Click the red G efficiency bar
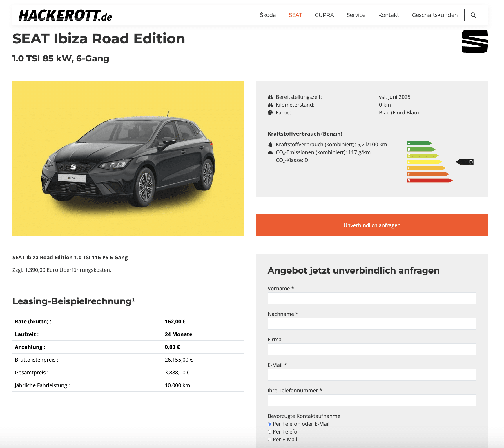 coord(430,181)
